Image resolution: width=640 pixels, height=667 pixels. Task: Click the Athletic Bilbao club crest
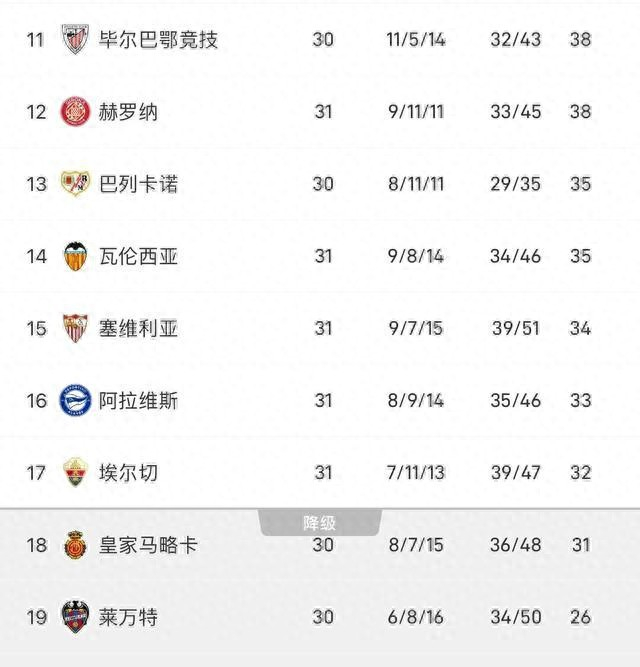coord(76,40)
